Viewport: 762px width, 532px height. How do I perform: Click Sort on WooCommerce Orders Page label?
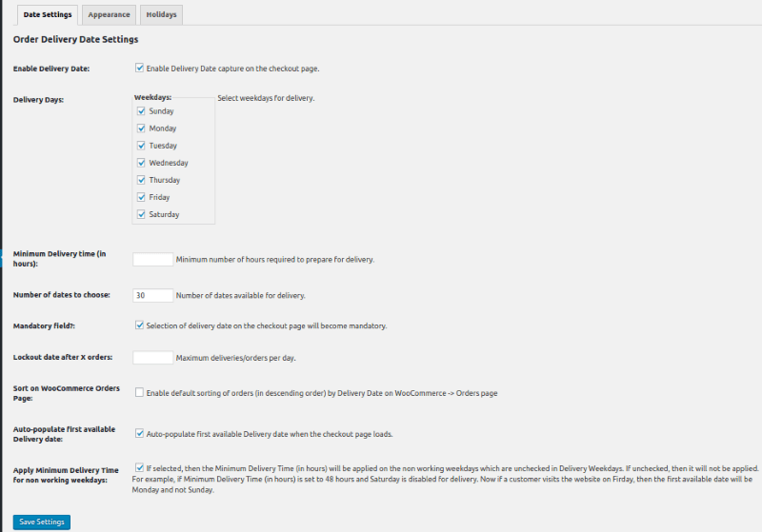click(66, 393)
